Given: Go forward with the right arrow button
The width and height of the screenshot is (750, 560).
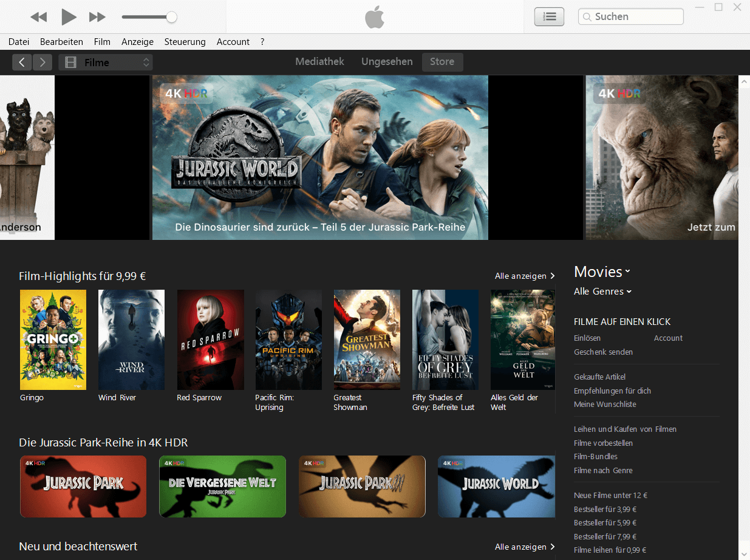Looking at the screenshot, I should (x=43, y=62).
